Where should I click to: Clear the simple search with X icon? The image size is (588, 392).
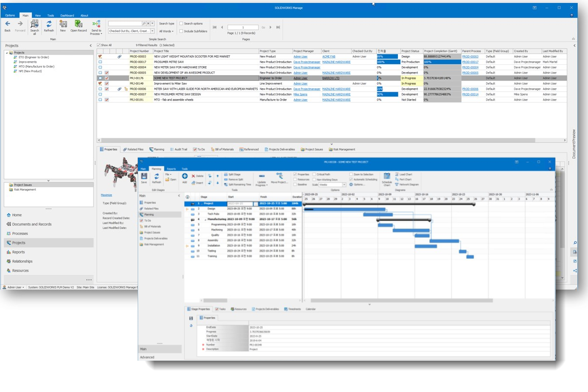[x=148, y=24]
